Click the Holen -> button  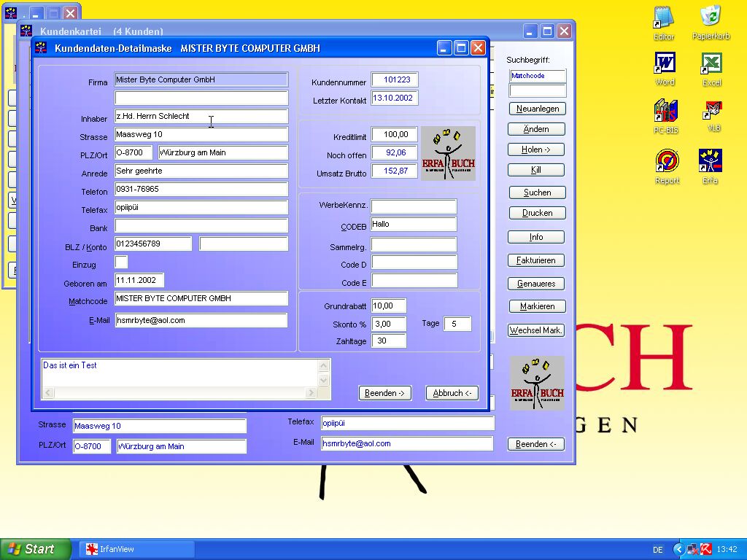536,149
